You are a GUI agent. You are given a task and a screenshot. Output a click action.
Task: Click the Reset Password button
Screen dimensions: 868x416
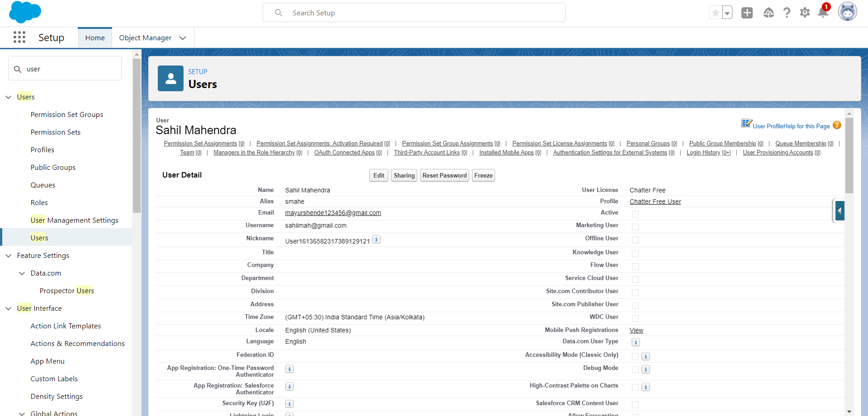point(444,176)
